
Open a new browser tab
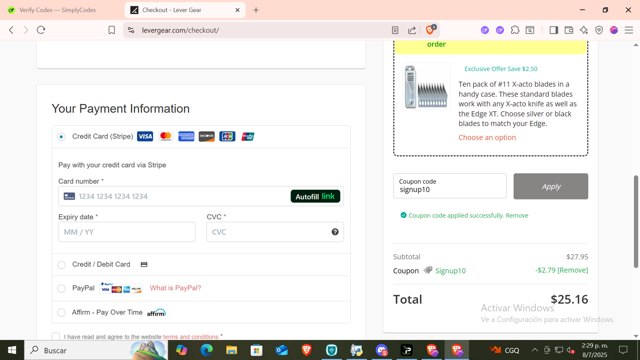[256, 10]
